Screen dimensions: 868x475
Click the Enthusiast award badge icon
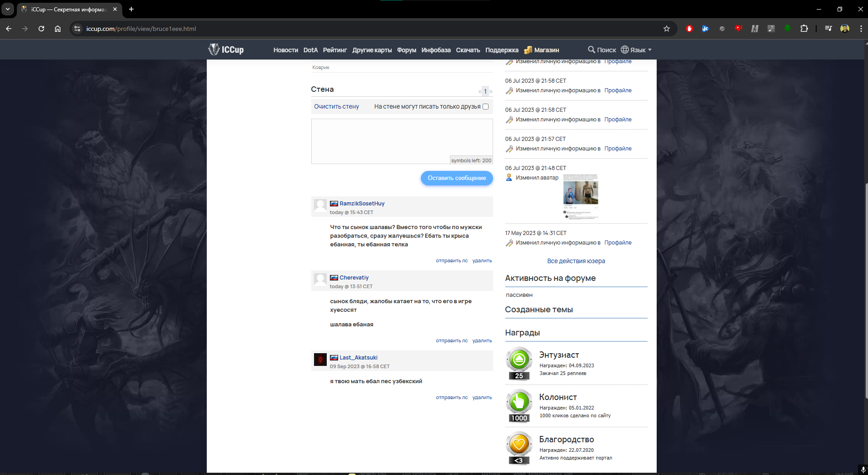[519, 363]
